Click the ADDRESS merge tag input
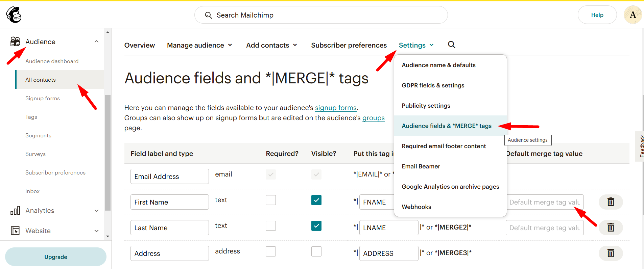Viewport: 644px width, 269px height. tap(389, 253)
